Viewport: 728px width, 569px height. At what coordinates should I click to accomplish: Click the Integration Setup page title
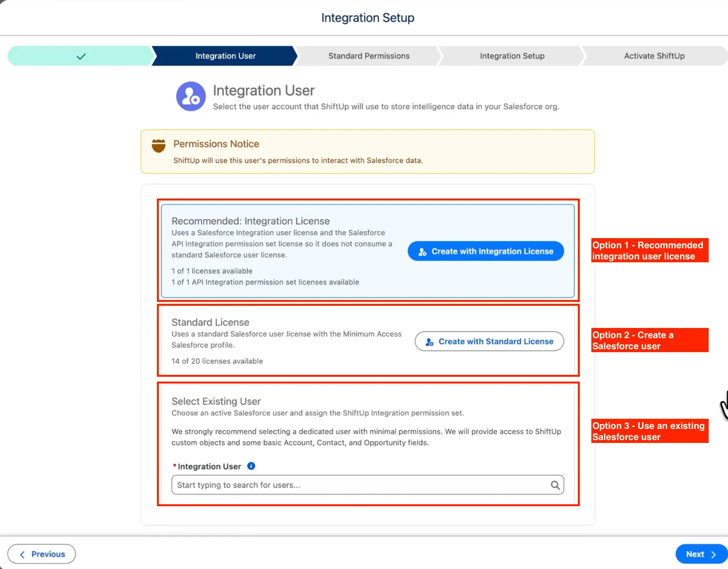click(368, 18)
